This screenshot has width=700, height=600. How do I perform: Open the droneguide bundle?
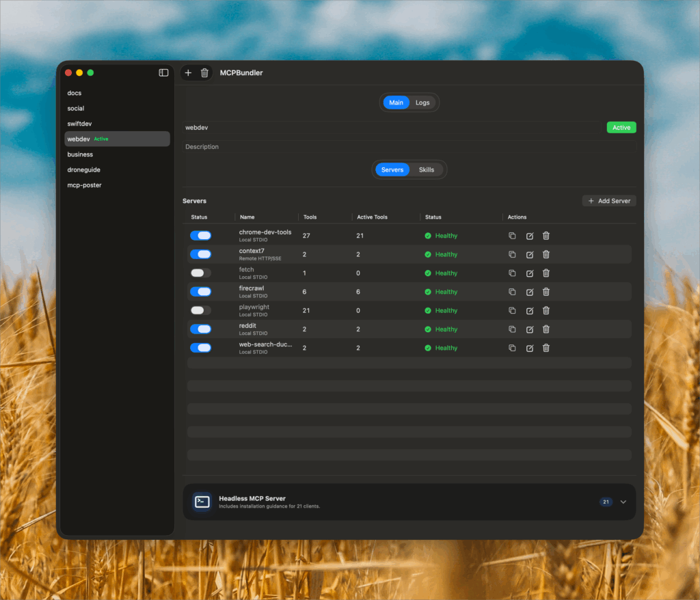coord(84,169)
